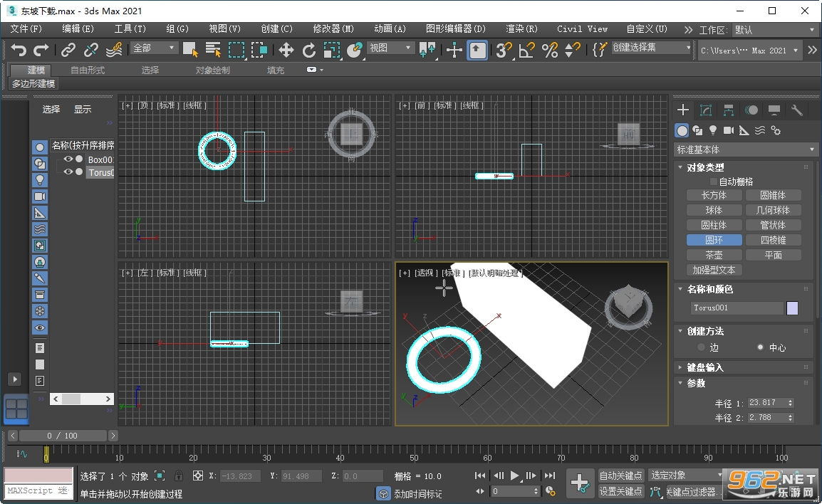Switch to the 对象绘制 ribbon tab
This screenshot has width=822, height=504.
(x=212, y=70)
